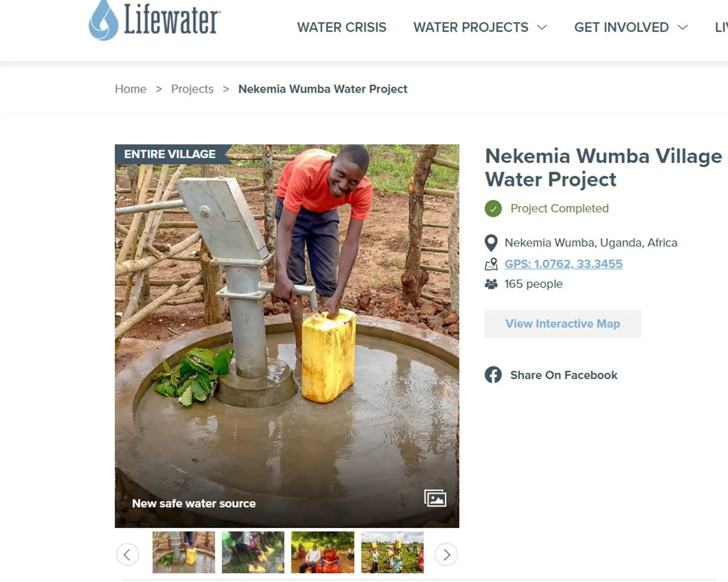Go to Home breadcrumb link
Viewport: 728px width, 582px height.
click(131, 89)
